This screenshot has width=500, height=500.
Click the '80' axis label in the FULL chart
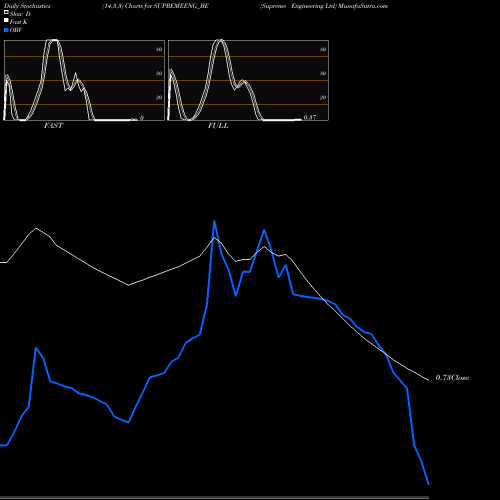click(323, 49)
